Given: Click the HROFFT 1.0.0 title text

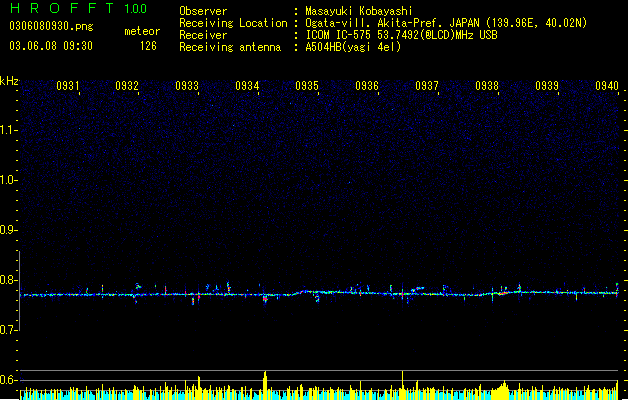Looking at the screenshot, I should pos(79,8).
